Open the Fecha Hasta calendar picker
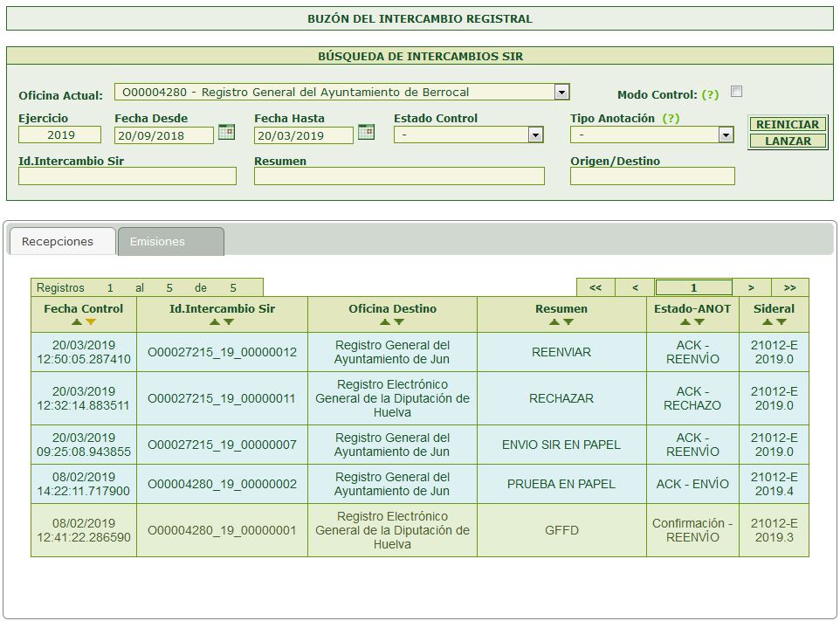This screenshot has width=840, height=621. coord(366,132)
